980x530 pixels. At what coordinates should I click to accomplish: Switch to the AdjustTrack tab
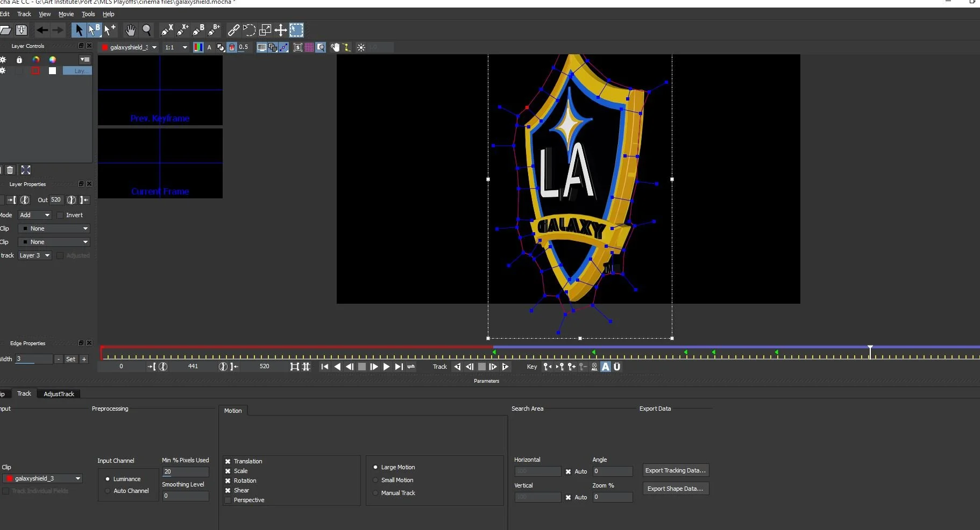pos(59,394)
